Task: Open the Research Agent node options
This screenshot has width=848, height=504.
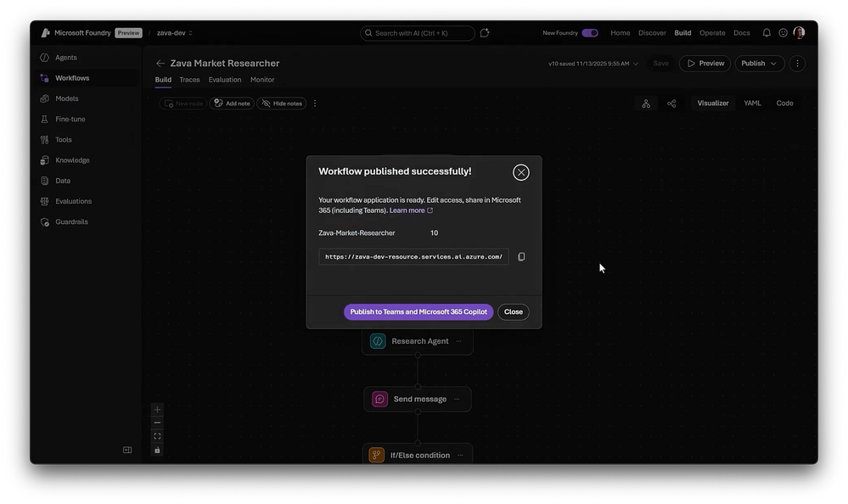Action: coord(458,341)
